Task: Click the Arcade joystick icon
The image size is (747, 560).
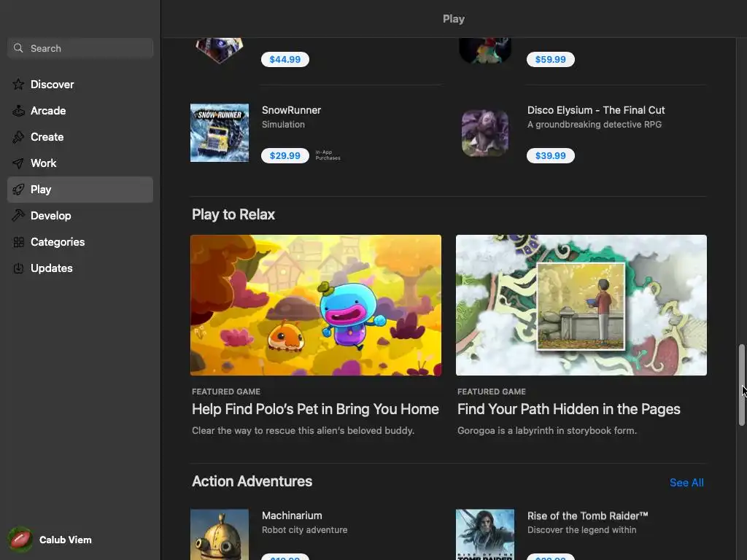Action: tap(18, 111)
